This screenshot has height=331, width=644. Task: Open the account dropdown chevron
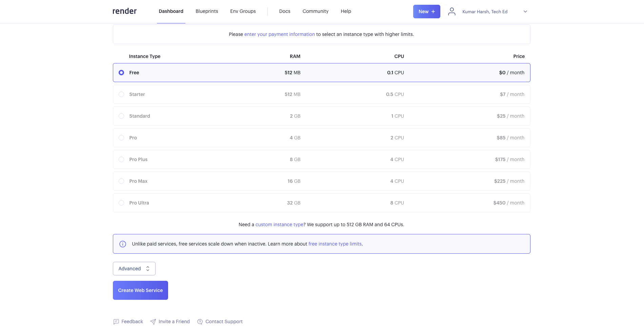pos(525,12)
